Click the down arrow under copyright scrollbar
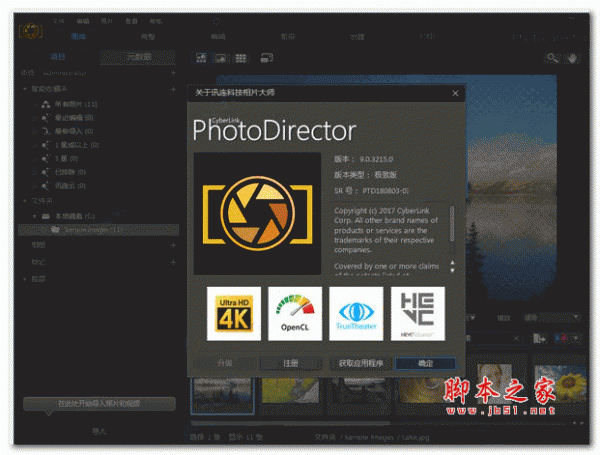Viewport: 600px width, 455px height. tap(452, 270)
